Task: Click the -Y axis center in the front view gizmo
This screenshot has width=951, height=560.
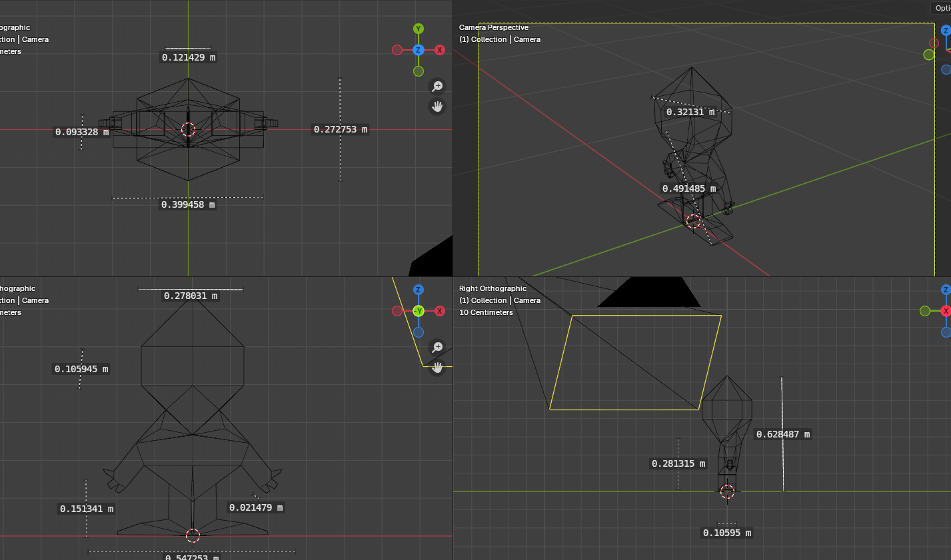Action: (419, 311)
